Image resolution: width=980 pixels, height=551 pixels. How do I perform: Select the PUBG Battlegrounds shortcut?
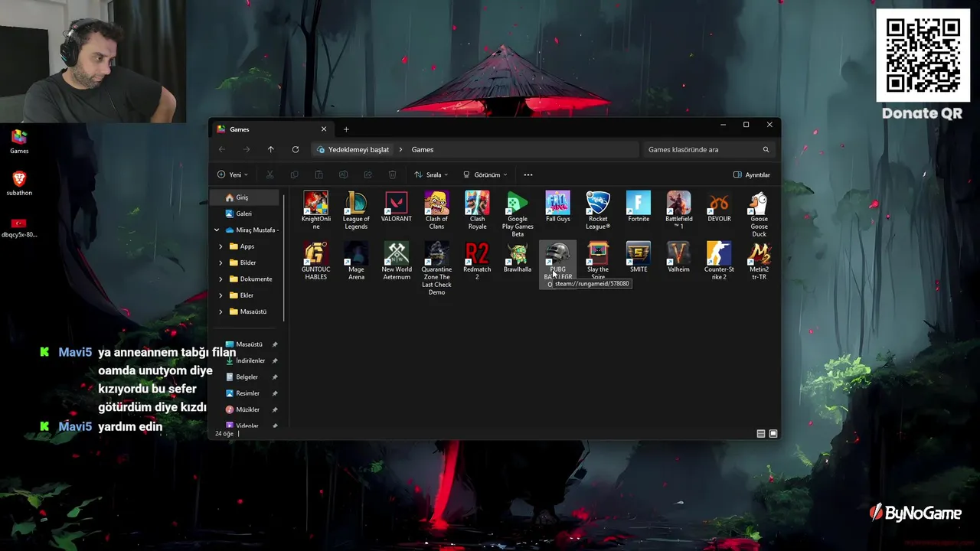click(557, 264)
